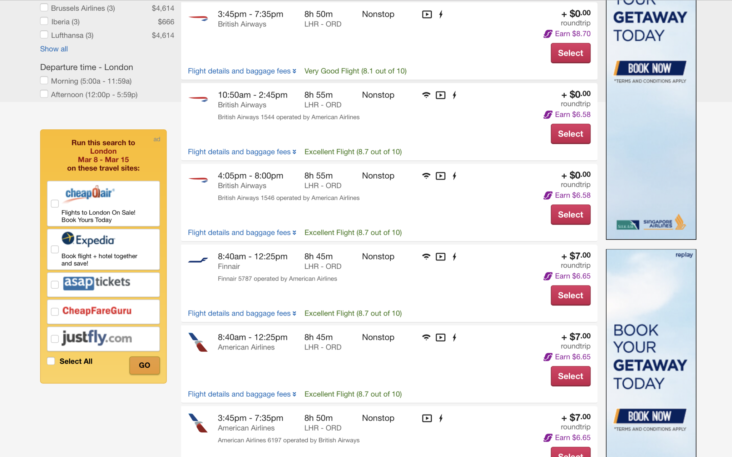Image resolution: width=732 pixels, height=457 pixels.
Task: Expand flight details and baggage fees for Finnair
Action: (242, 313)
